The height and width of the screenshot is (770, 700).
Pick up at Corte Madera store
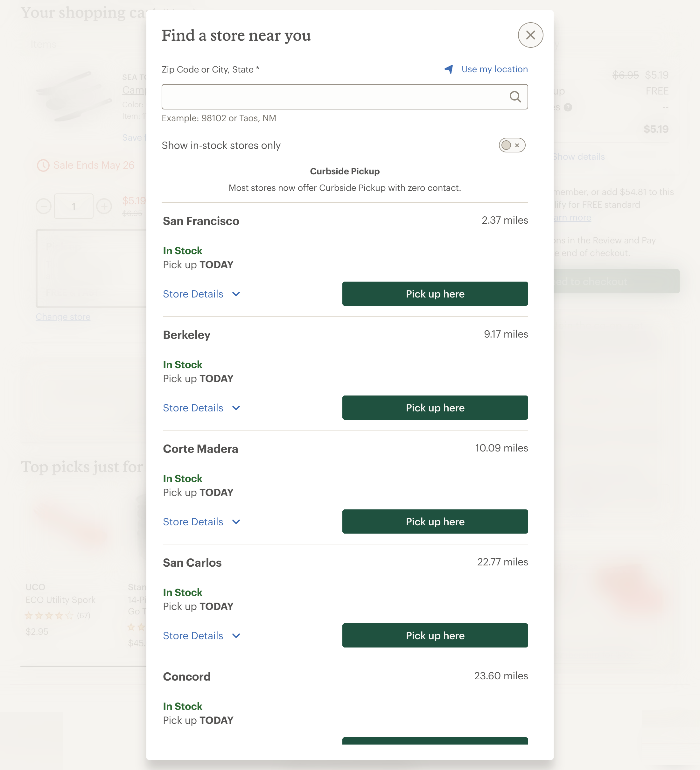pyautogui.click(x=435, y=521)
